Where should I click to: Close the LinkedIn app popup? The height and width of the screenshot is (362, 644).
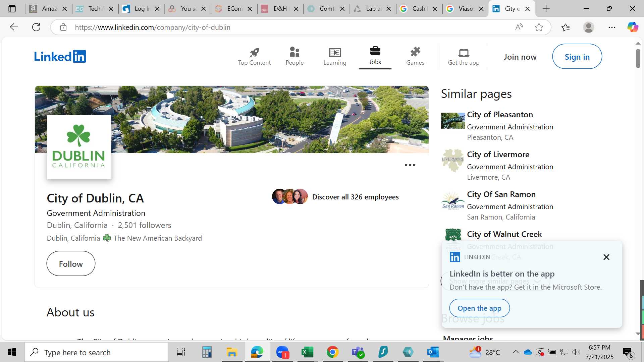[x=606, y=257]
